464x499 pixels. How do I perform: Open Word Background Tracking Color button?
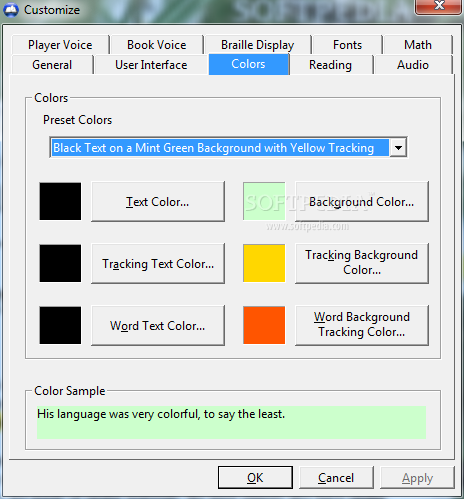coord(362,326)
